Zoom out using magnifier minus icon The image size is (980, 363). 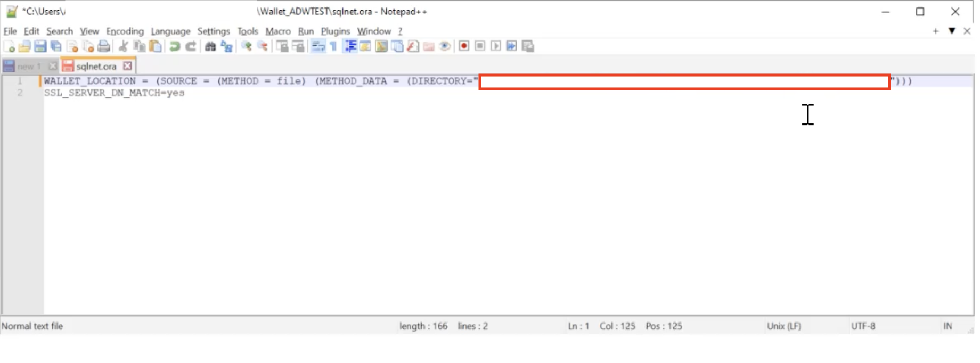262,46
